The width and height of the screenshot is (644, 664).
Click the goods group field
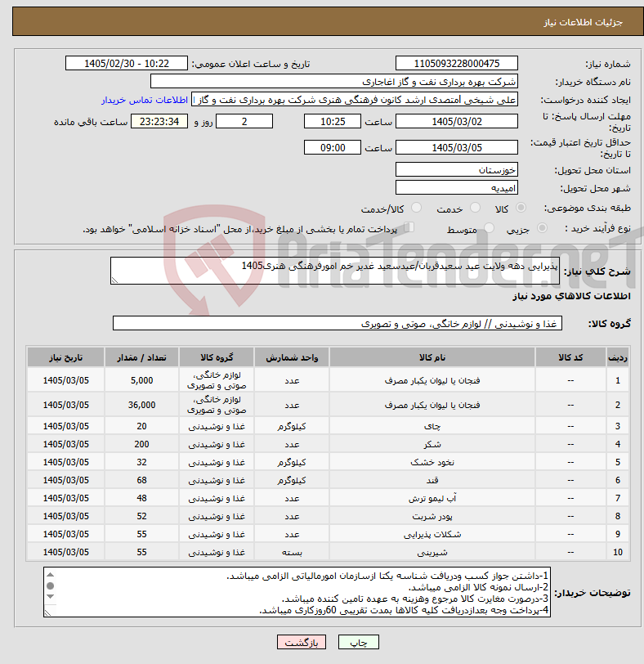[338, 324]
